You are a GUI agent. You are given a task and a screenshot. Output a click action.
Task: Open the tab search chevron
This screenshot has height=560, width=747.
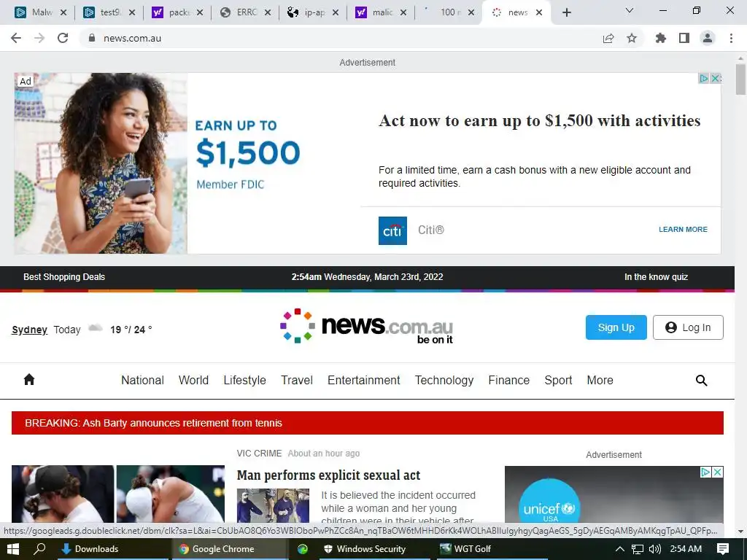point(630,10)
